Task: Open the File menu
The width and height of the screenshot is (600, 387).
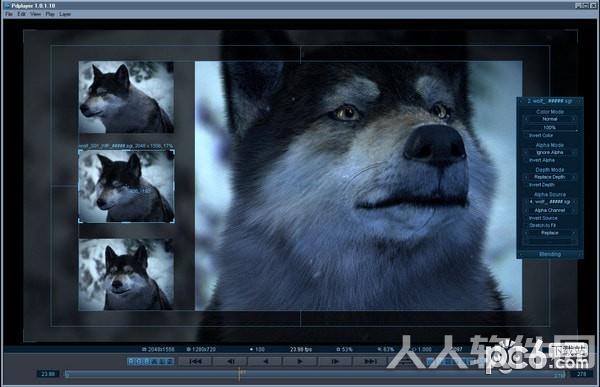Action: [9, 14]
